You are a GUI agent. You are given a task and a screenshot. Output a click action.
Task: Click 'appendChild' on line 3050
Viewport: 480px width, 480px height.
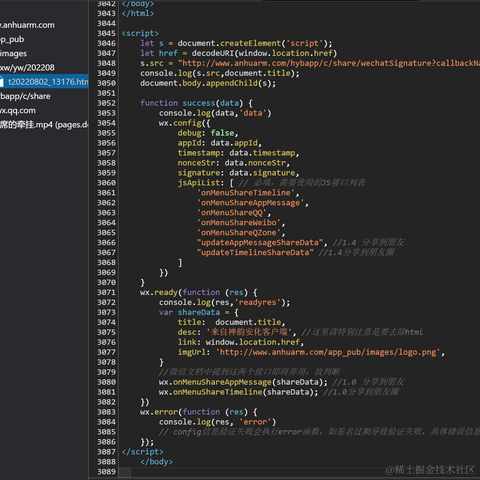pos(232,83)
